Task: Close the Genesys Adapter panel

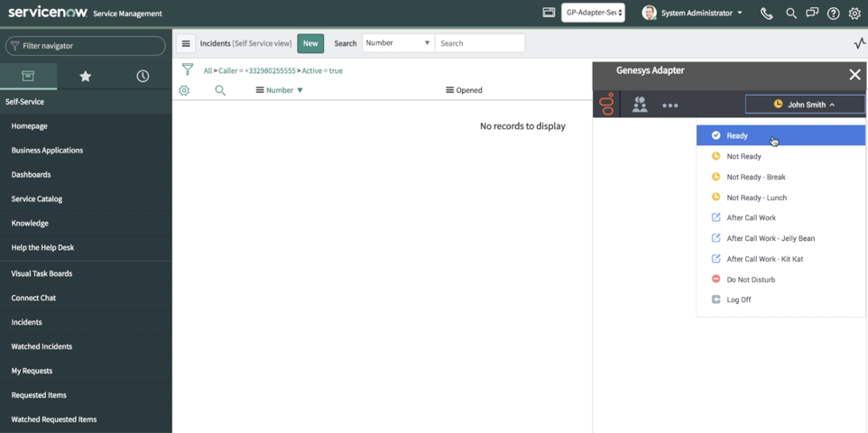Action: (854, 75)
